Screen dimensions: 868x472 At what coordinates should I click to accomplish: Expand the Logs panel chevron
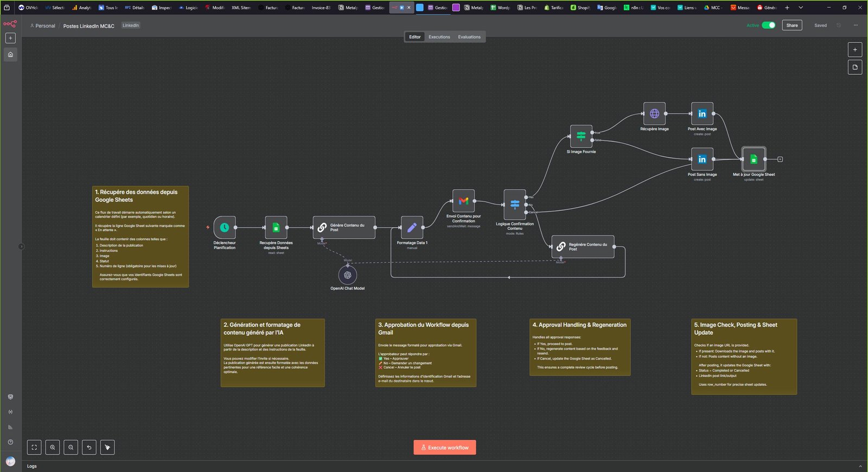coord(860,466)
